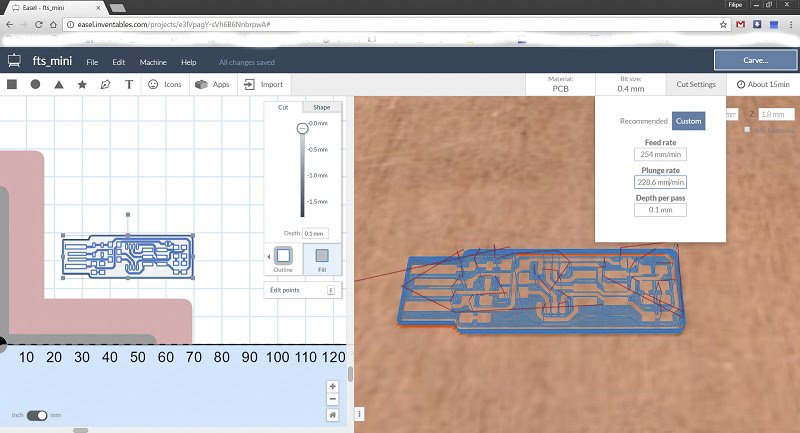Screen dimensions: 800x433
Task: Click the Import button
Action: (263, 84)
